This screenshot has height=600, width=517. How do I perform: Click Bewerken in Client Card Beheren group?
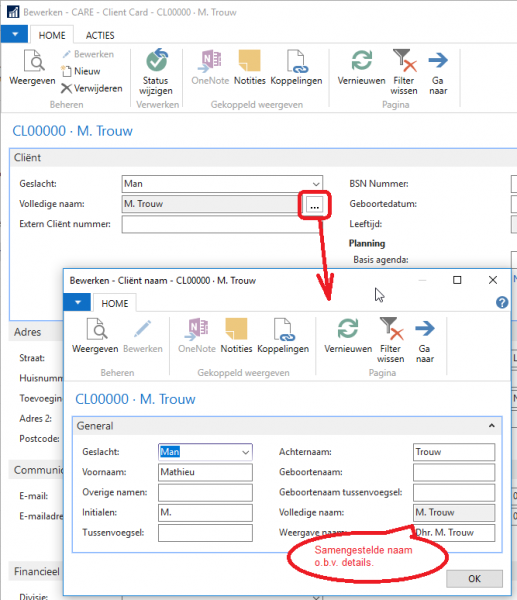pyautogui.click(x=88, y=54)
